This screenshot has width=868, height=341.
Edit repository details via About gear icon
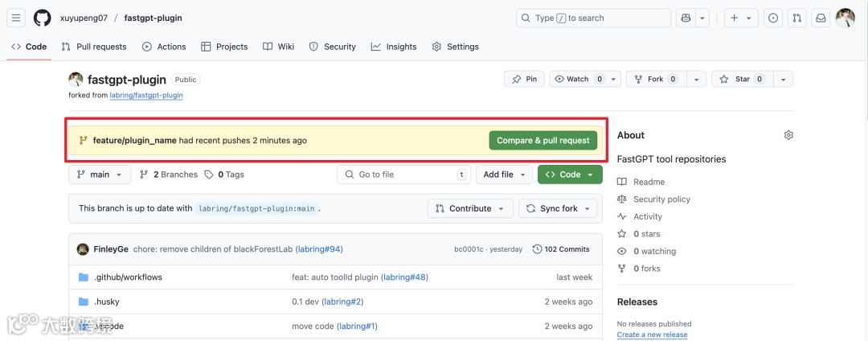pyautogui.click(x=789, y=135)
